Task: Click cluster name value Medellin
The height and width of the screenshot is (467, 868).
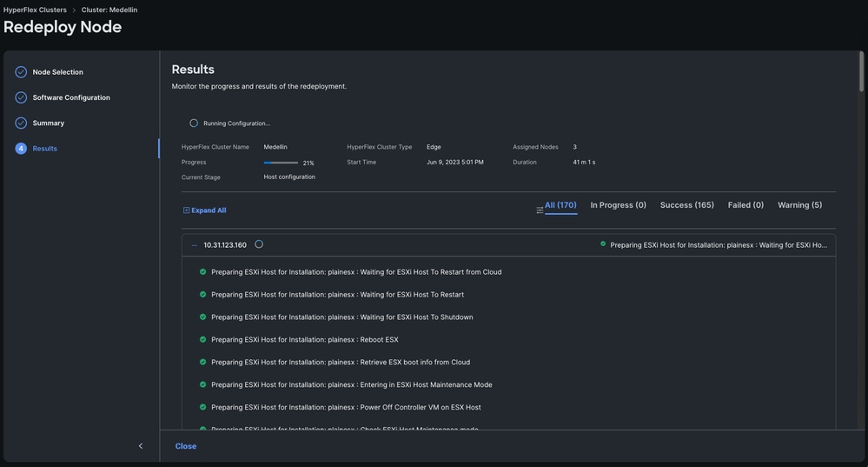Action: [x=275, y=147]
